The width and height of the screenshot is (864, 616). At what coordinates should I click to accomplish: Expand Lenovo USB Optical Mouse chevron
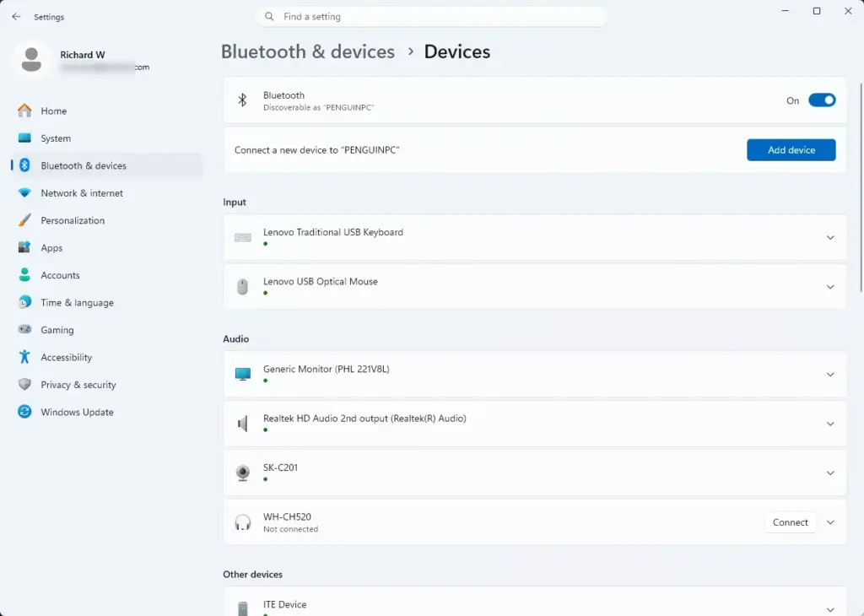point(830,287)
